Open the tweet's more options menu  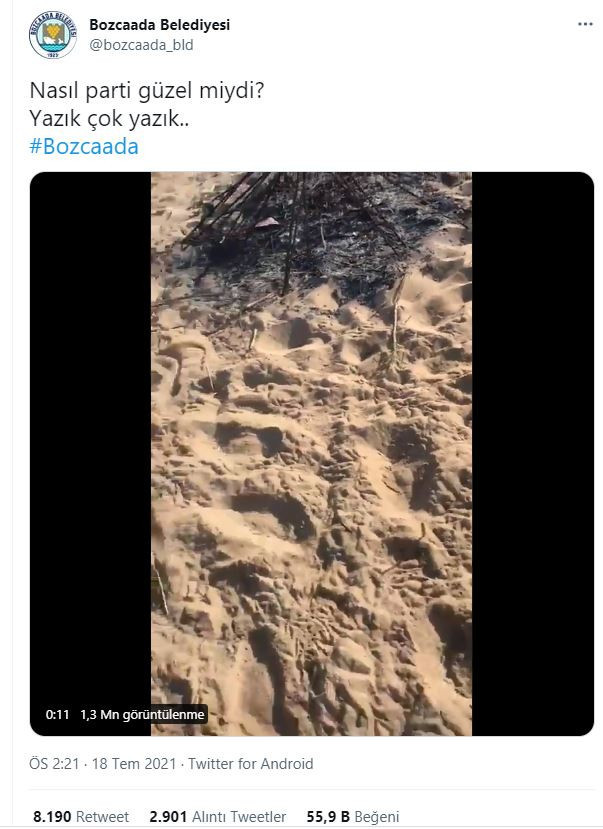point(585,24)
